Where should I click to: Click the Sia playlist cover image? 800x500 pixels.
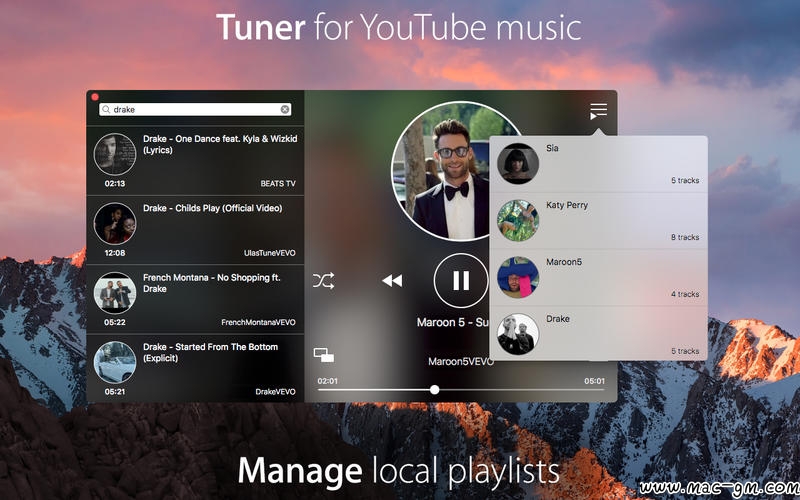[518, 164]
